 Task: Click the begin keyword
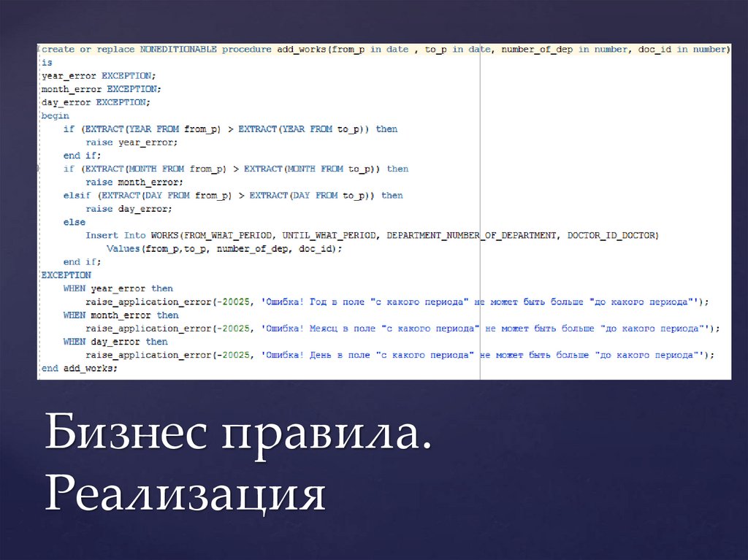click(x=54, y=115)
